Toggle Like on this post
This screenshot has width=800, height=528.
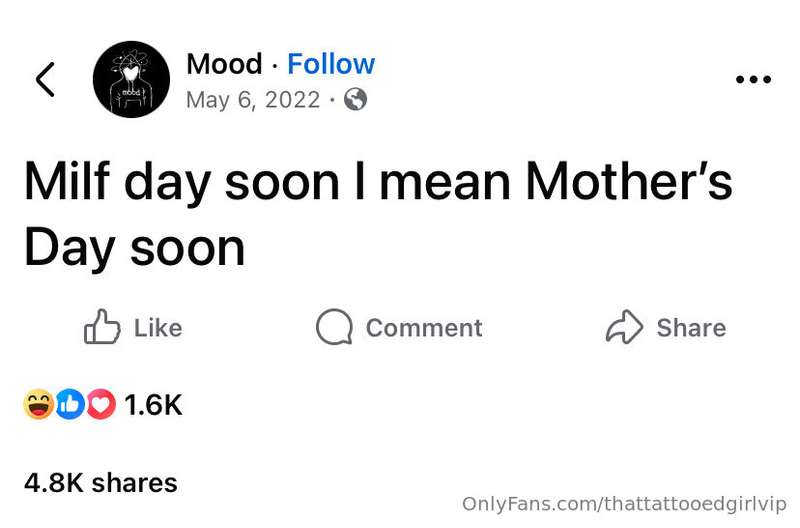[133, 327]
